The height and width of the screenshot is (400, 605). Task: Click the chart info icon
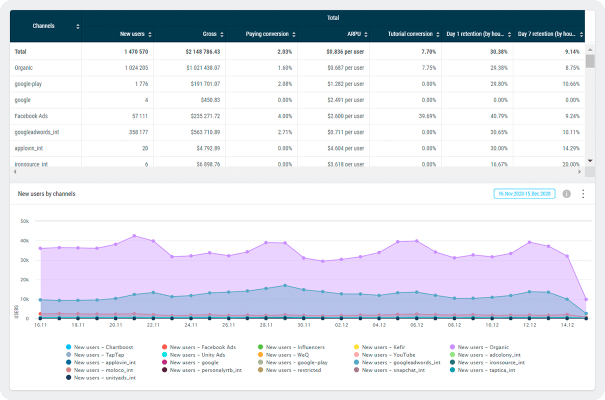pyautogui.click(x=566, y=193)
